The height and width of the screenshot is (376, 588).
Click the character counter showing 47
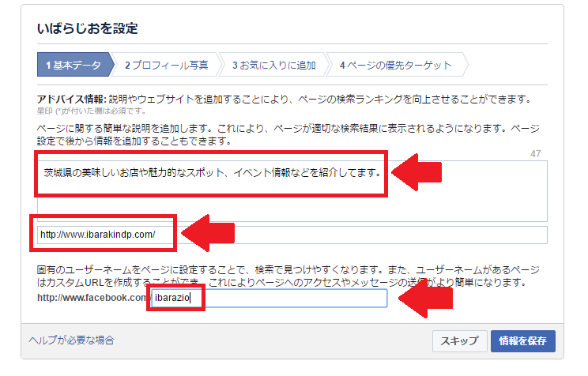point(536,154)
